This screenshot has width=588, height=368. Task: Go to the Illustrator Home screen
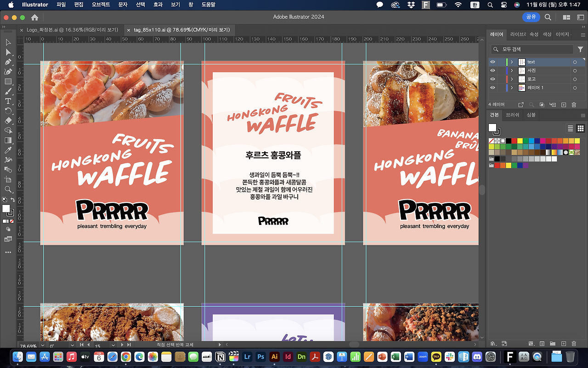tap(34, 17)
